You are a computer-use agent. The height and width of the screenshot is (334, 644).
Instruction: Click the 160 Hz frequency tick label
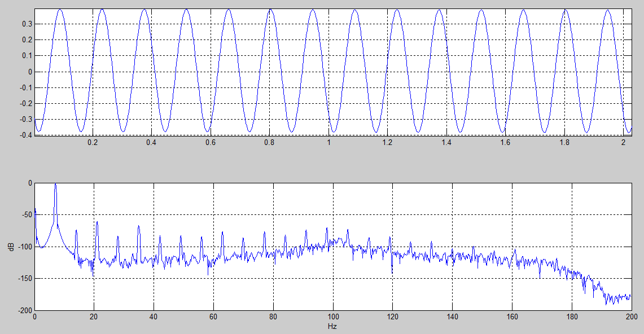[x=512, y=317]
